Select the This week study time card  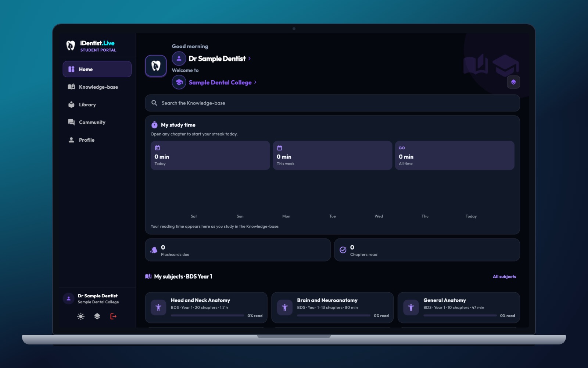click(332, 155)
